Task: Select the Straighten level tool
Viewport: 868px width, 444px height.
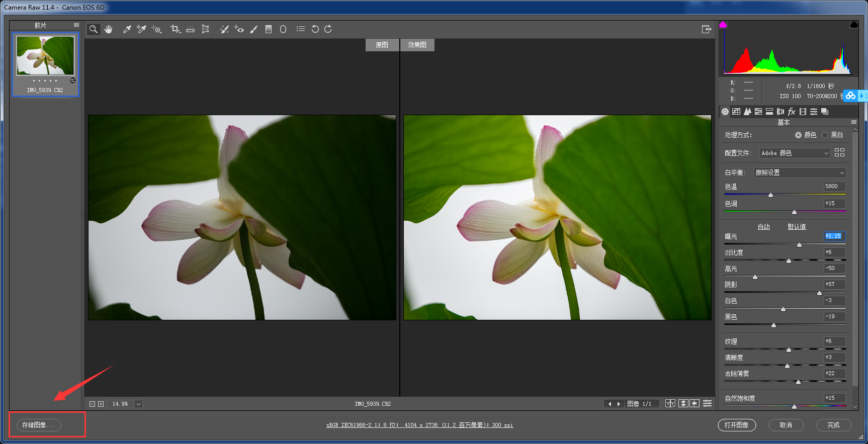Action: pos(190,29)
